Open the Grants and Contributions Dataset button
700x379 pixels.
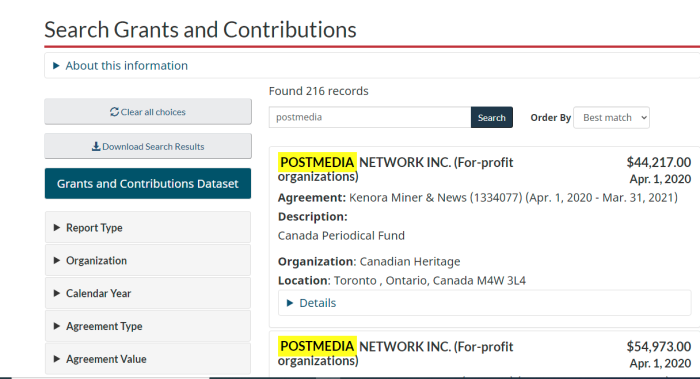click(148, 183)
